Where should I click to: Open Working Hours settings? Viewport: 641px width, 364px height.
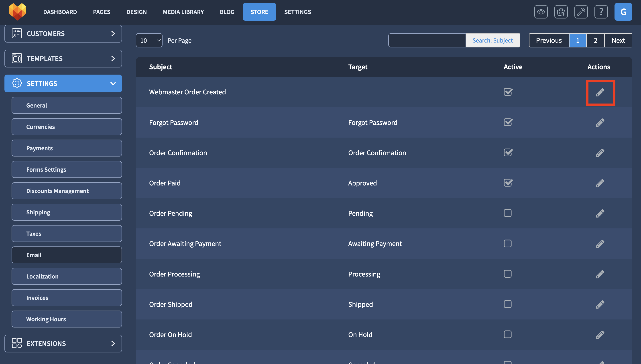point(67,319)
